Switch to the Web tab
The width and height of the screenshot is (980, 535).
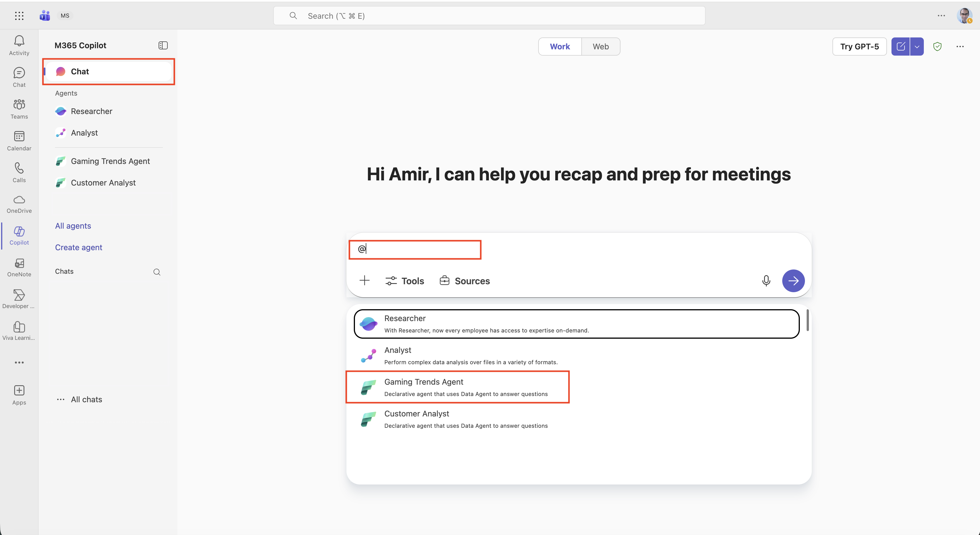[601, 47]
